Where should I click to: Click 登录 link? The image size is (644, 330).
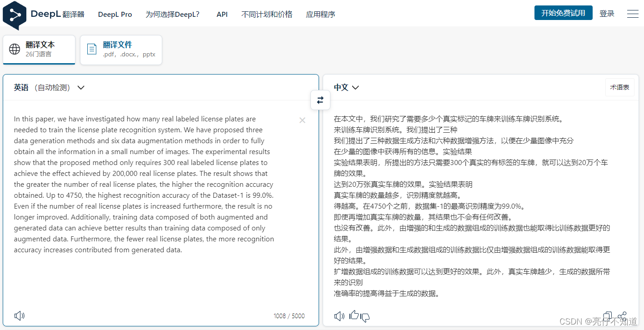[607, 14]
